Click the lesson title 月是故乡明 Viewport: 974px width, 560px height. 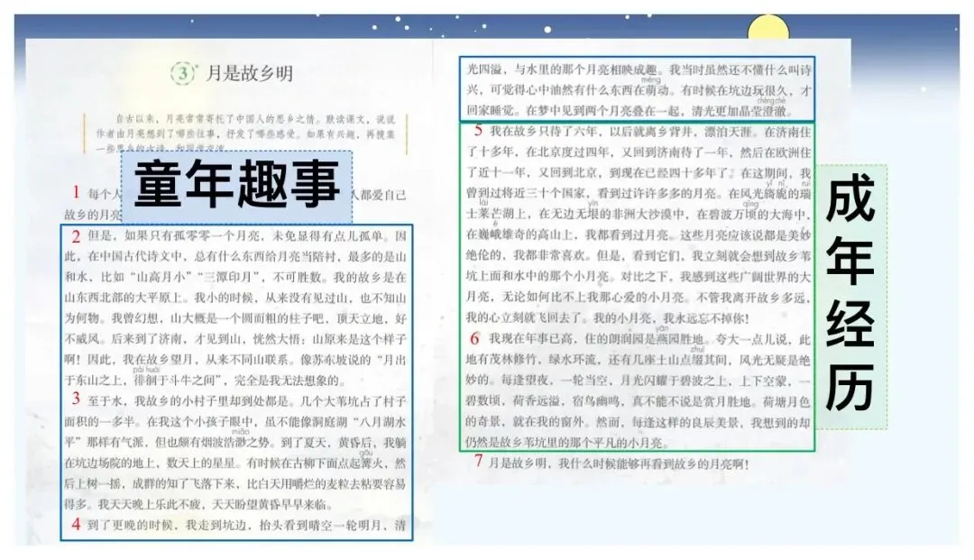click(249, 73)
